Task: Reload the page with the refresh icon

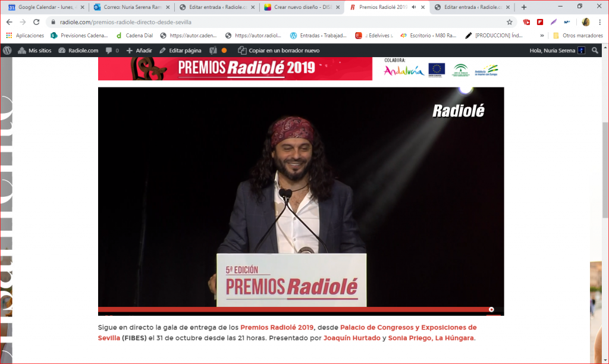Action: tap(36, 22)
